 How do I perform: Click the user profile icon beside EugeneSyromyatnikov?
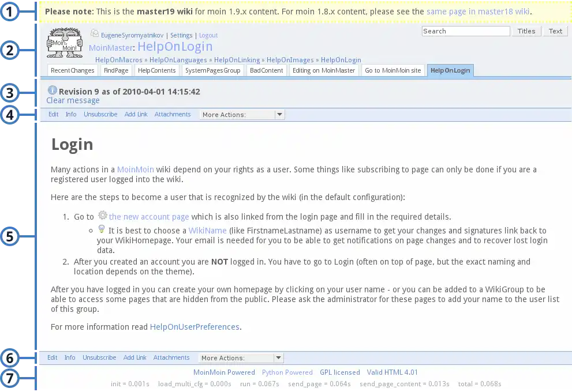tap(95, 33)
